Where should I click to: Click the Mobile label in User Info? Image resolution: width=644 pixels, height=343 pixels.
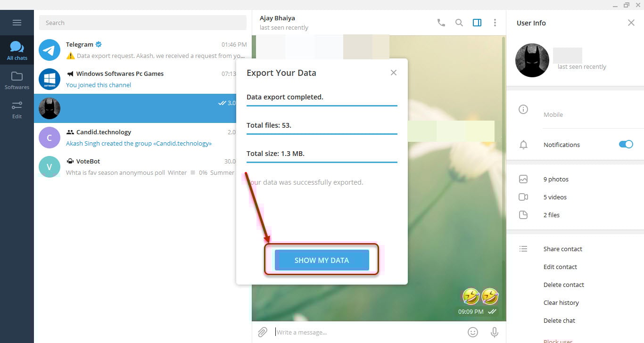[553, 114]
